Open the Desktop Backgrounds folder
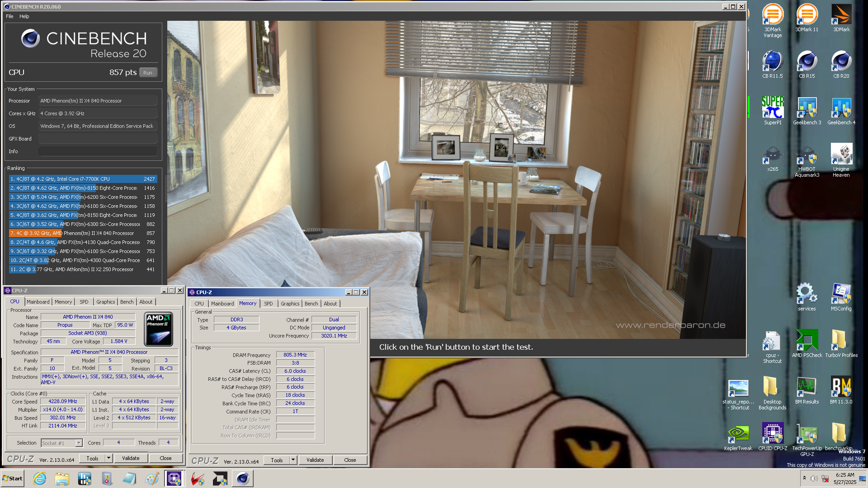 pos(773,393)
